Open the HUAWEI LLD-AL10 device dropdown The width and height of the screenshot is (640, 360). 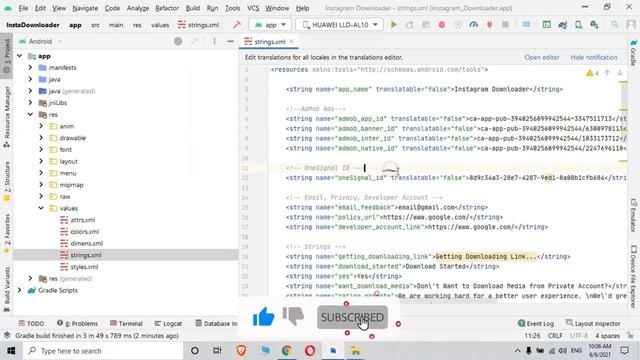pos(340,25)
